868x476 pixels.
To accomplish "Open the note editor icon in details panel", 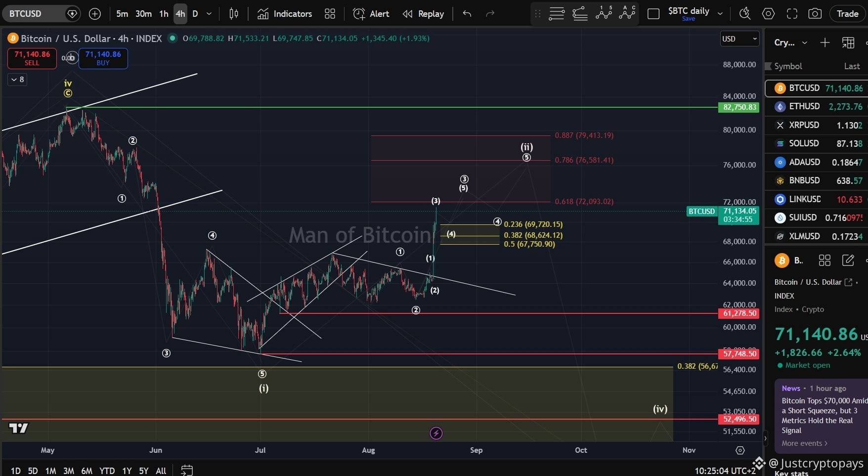I will 848,260.
